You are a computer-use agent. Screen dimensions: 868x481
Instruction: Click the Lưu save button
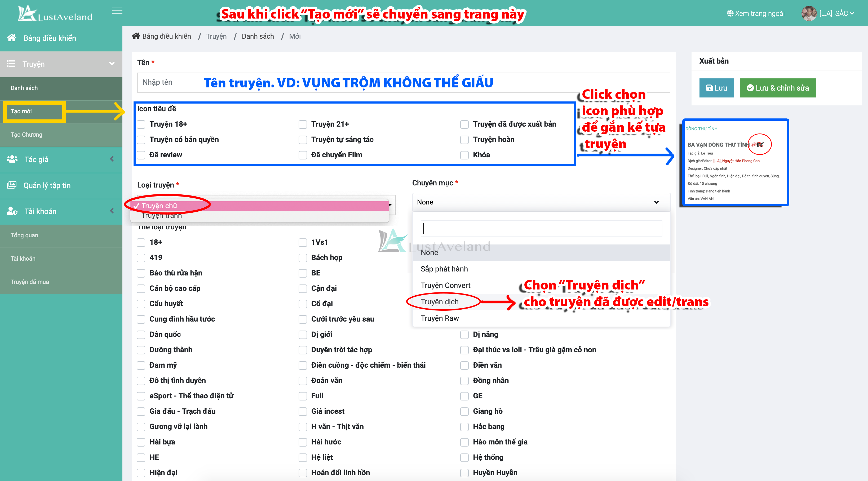[x=716, y=88]
